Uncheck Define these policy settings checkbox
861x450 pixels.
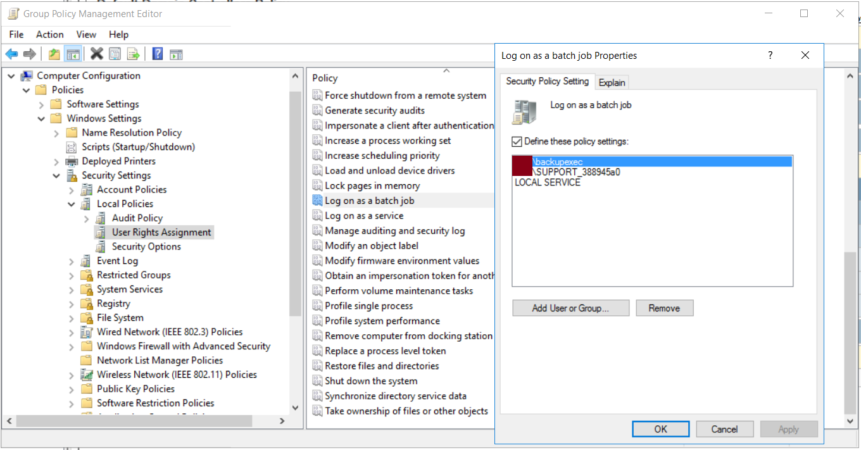click(x=517, y=142)
